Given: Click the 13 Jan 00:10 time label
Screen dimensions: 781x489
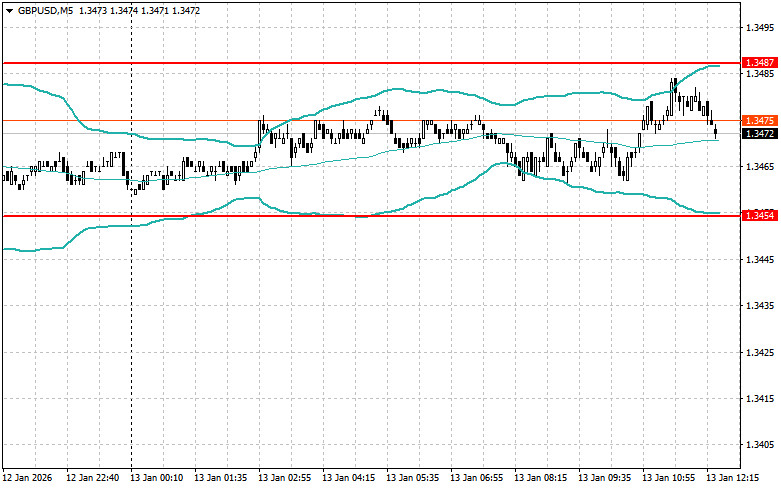Looking at the screenshot, I should (x=156, y=478).
